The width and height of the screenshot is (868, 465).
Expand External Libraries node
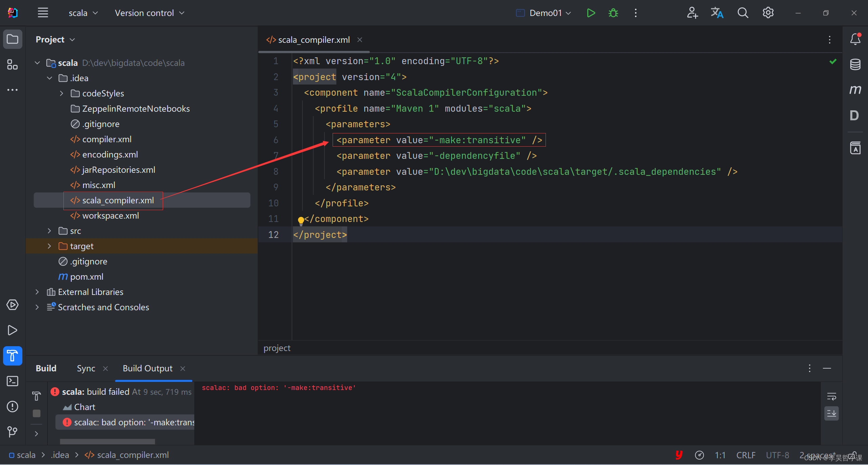pos(37,292)
